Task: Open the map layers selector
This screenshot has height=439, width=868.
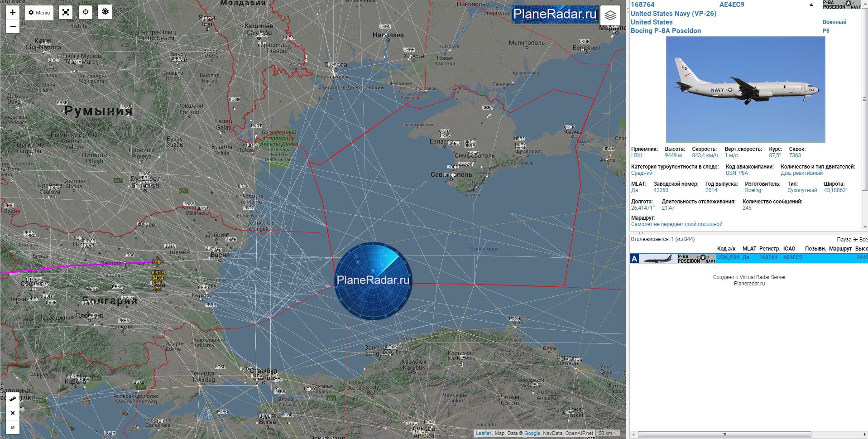Action: coord(610,15)
